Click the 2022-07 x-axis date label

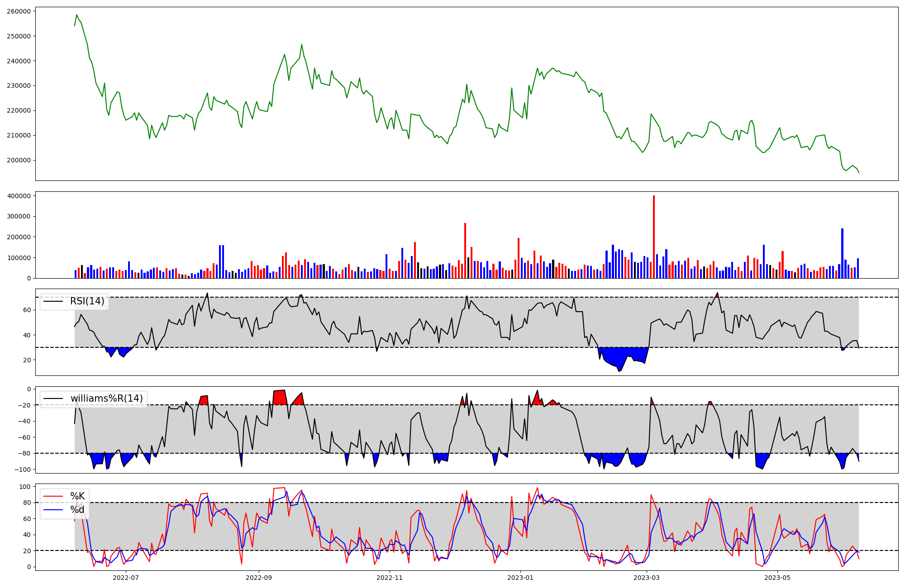pyautogui.click(x=125, y=578)
